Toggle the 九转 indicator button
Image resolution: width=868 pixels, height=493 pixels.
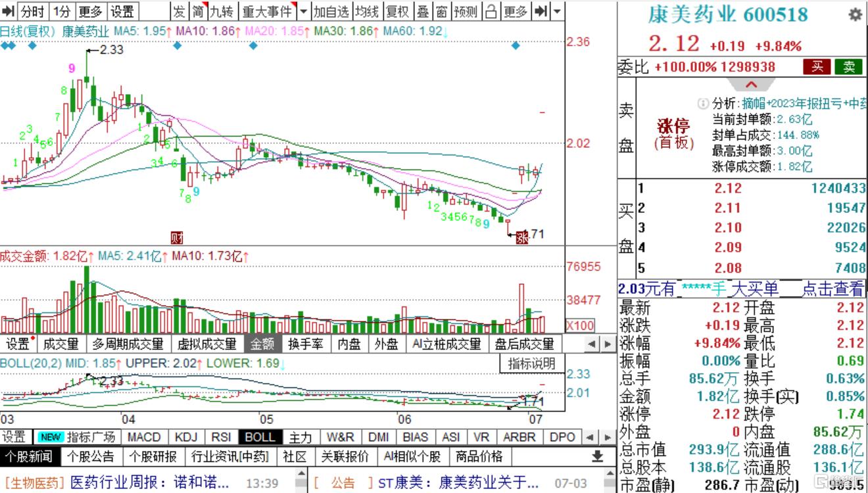pos(222,11)
